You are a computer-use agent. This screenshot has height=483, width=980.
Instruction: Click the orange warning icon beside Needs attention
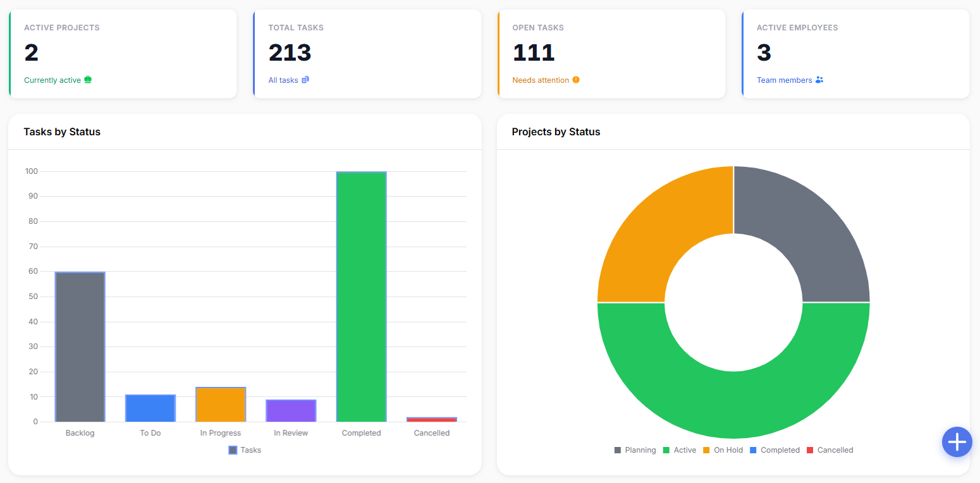tap(576, 80)
